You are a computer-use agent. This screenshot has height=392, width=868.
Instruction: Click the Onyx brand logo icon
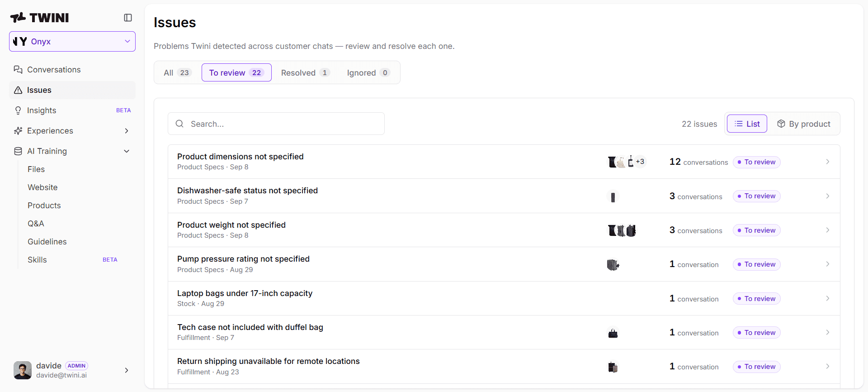click(20, 42)
